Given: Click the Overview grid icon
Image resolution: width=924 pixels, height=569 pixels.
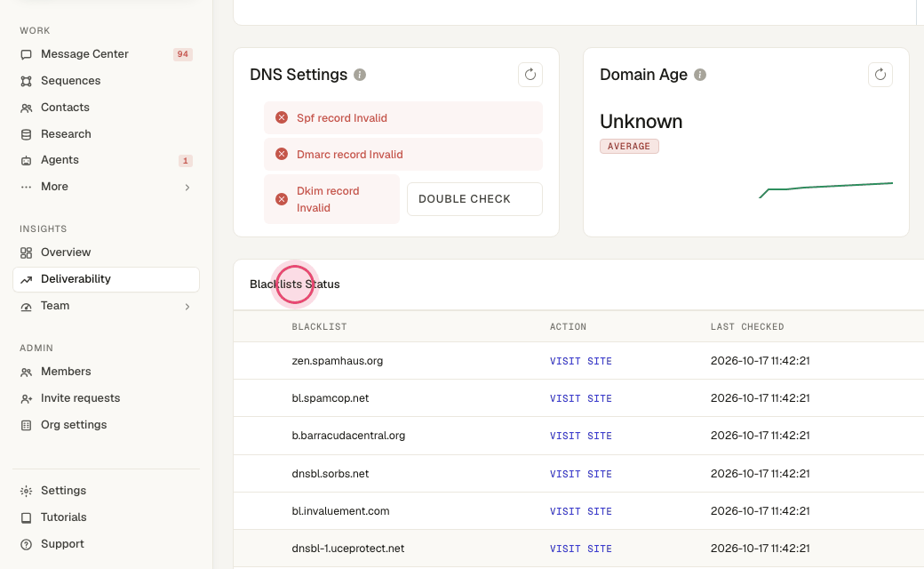Looking at the screenshot, I should pos(26,253).
